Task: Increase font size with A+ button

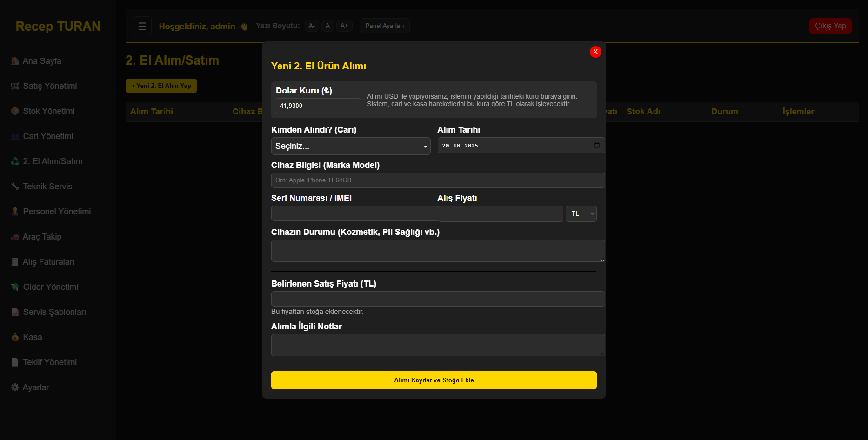Action: [x=344, y=26]
